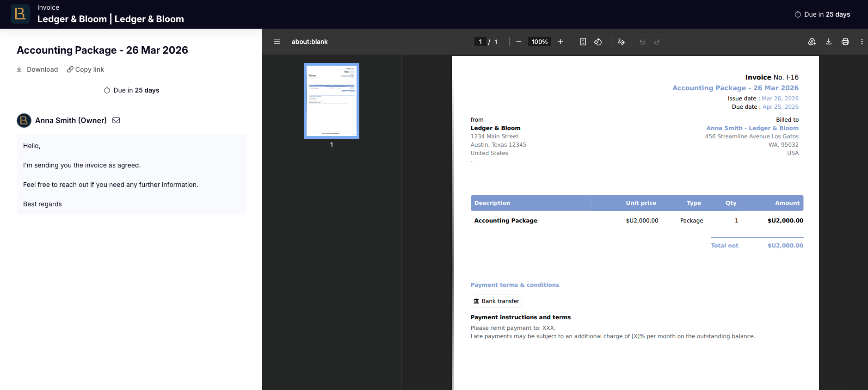The width and height of the screenshot is (868, 390).
Task: Rotate the PDF counterclockwise
Action: pos(598,42)
